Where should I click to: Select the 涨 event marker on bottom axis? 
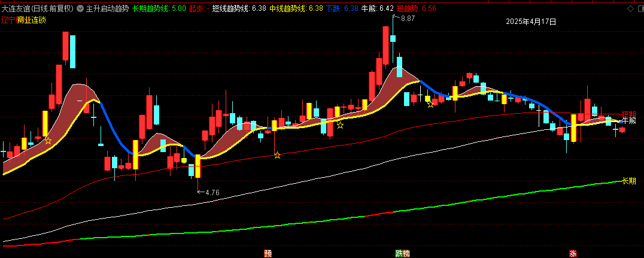pyautogui.click(x=573, y=253)
